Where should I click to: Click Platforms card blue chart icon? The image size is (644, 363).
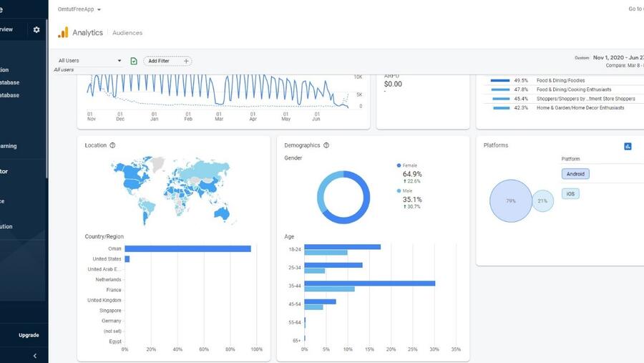tap(628, 146)
